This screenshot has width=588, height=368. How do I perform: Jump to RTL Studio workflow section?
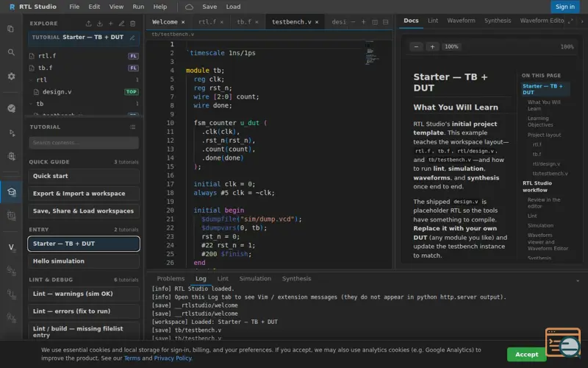coord(537,187)
